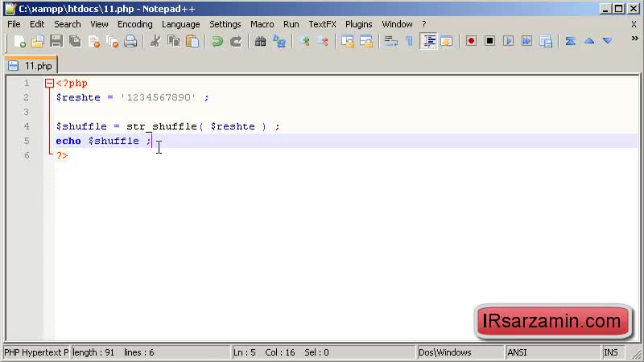The width and height of the screenshot is (644, 362).
Task: Open Find with the binoculars icon
Action: (260, 42)
